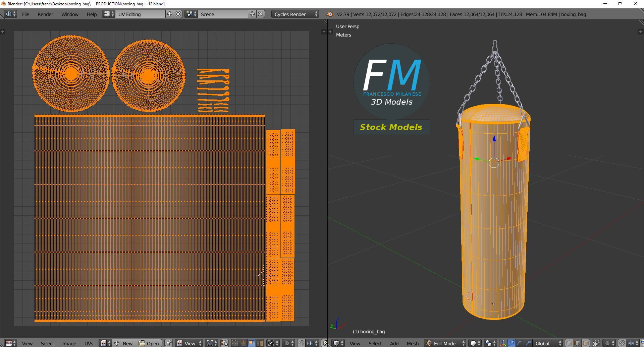The height and width of the screenshot is (347, 644).
Task: Open the Edit Mode dropdown
Action: (445, 343)
